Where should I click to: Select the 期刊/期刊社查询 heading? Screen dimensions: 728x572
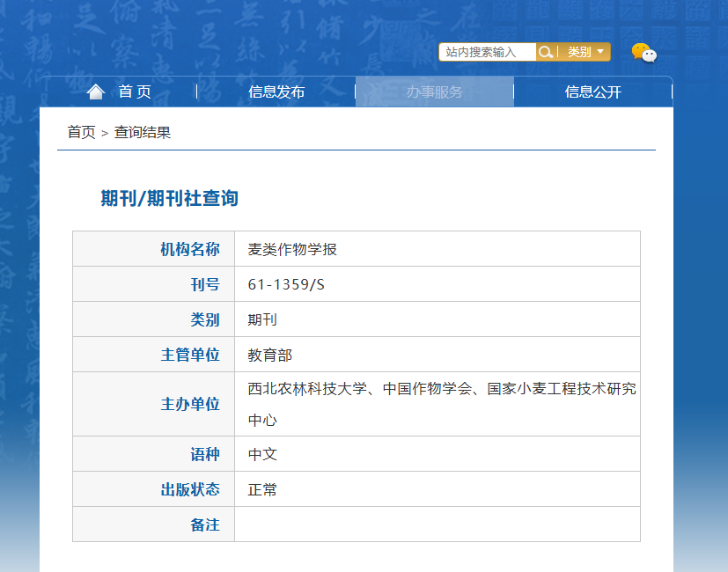click(x=170, y=198)
